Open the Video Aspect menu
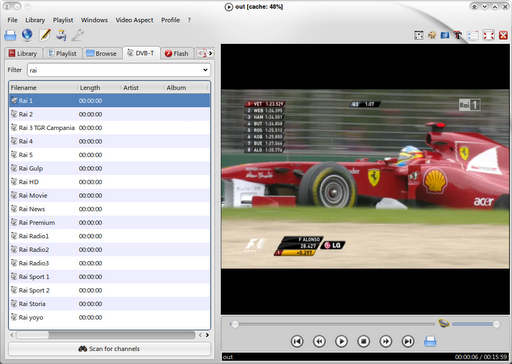The width and height of the screenshot is (512, 364). [x=134, y=20]
